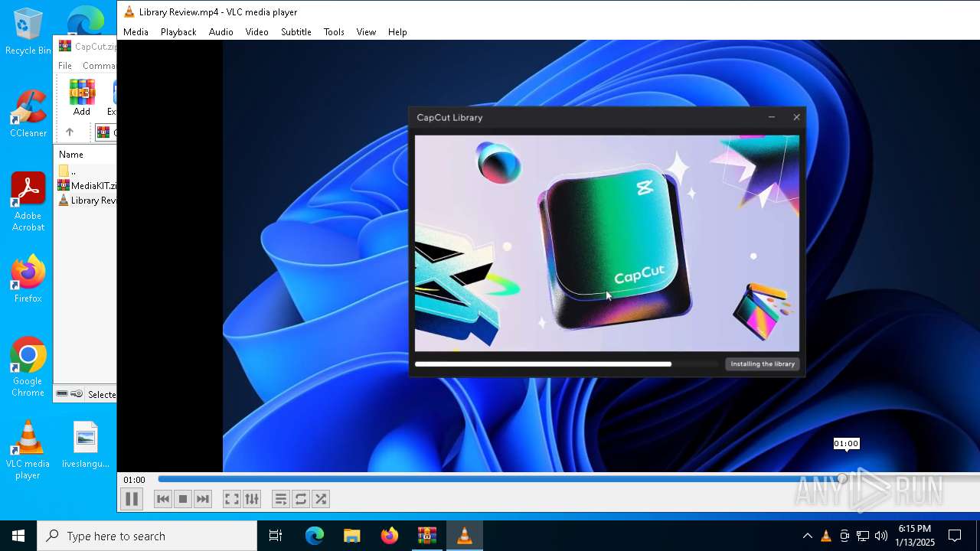Open Firefox from the taskbar
The height and width of the screenshot is (551, 980).
coord(390,536)
